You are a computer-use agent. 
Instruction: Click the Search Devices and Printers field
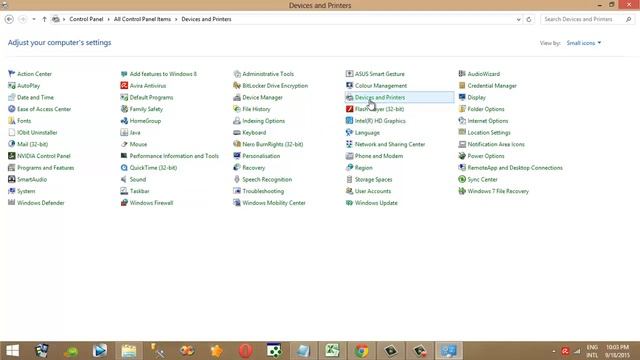click(587, 19)
